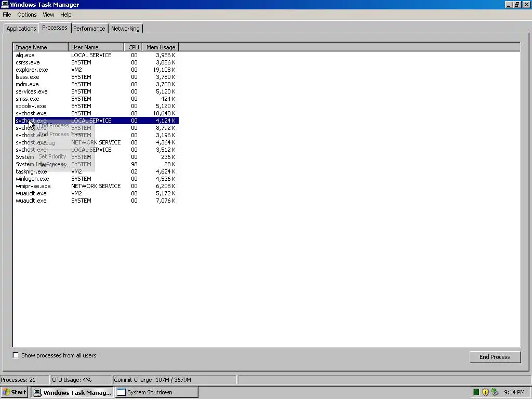Click the System Idle Process CPU value 98
Image resolution: width=532 pixels, height=399 pixels.
click(134, 164)
